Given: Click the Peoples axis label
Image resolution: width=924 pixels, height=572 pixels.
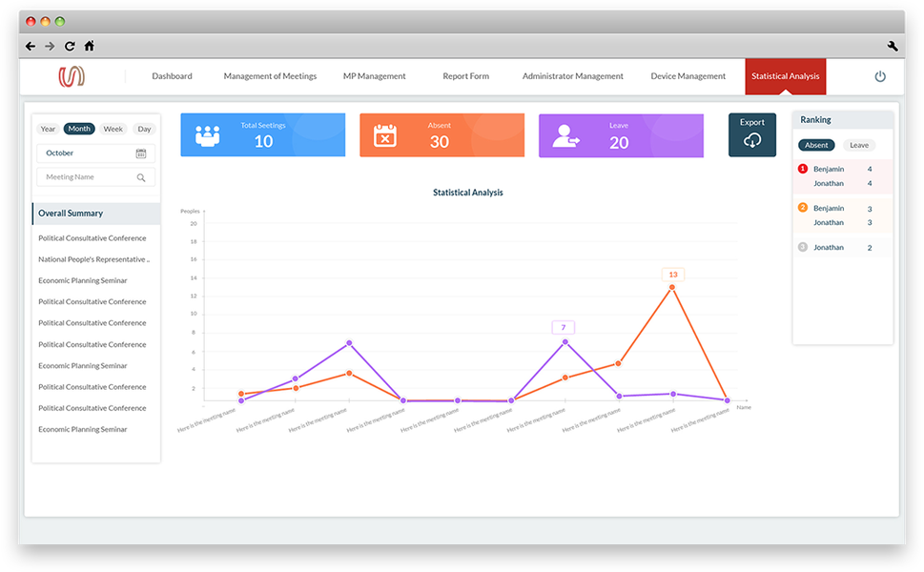Looking at the screenshot, I should (x=190, y=211).
